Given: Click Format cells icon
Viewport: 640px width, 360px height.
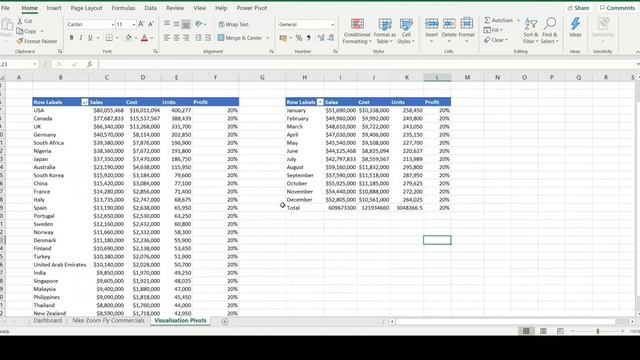Looking at the screenshot, I should pyautogui.click(x=467, y=24).
